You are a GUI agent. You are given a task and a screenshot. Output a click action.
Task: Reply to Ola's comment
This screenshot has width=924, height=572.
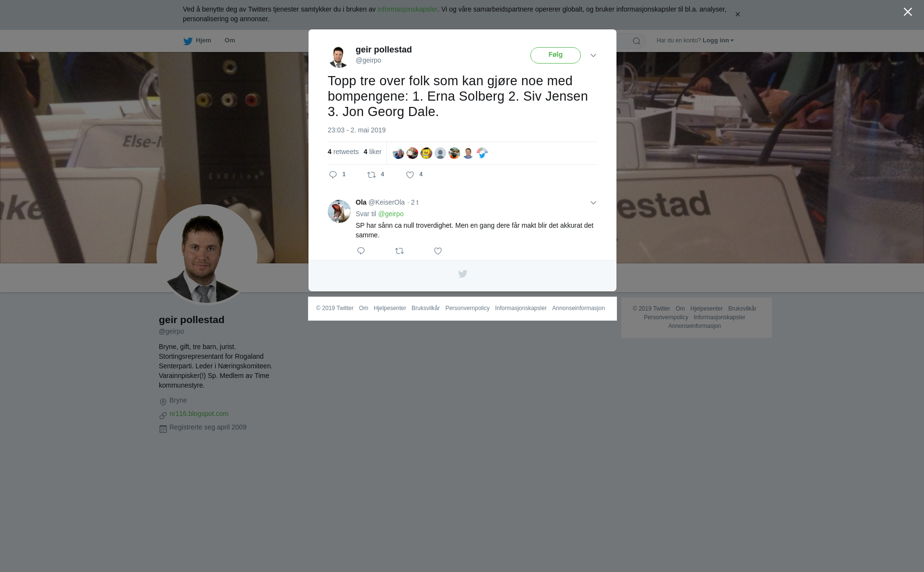point(361,251)
